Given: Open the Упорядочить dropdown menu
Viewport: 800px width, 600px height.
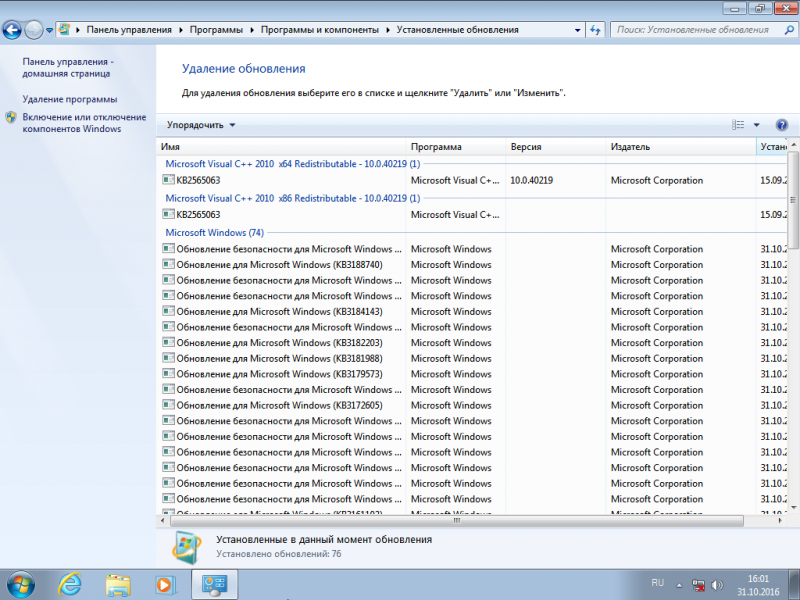Looking at the screenshot, I should pos(201,125).
